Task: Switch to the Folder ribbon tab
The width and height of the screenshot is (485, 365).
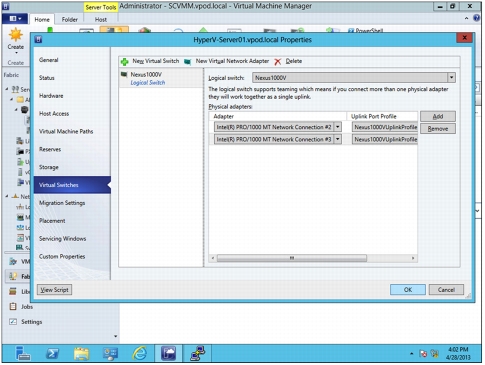Action: click(70, 20)
